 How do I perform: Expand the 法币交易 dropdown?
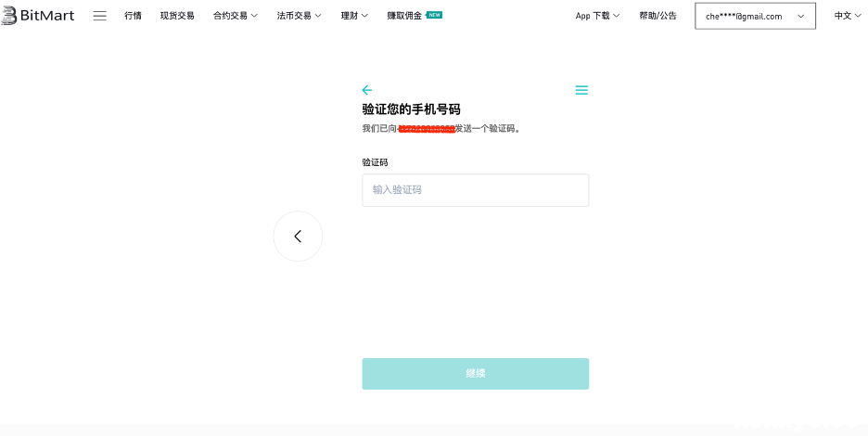tap(300, 16)
